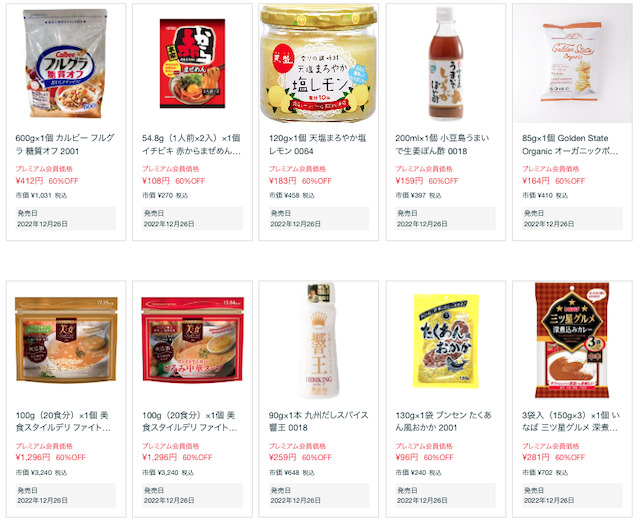
Task: Open the ブンセン たくあん風おかか title
Action: [x=443, y=421]
